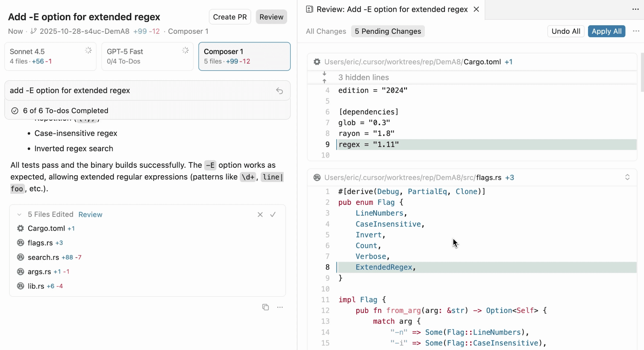Click the Review link beside 5 Files Edited
Viewport: 644px width, 350px height.
(90, 215)
